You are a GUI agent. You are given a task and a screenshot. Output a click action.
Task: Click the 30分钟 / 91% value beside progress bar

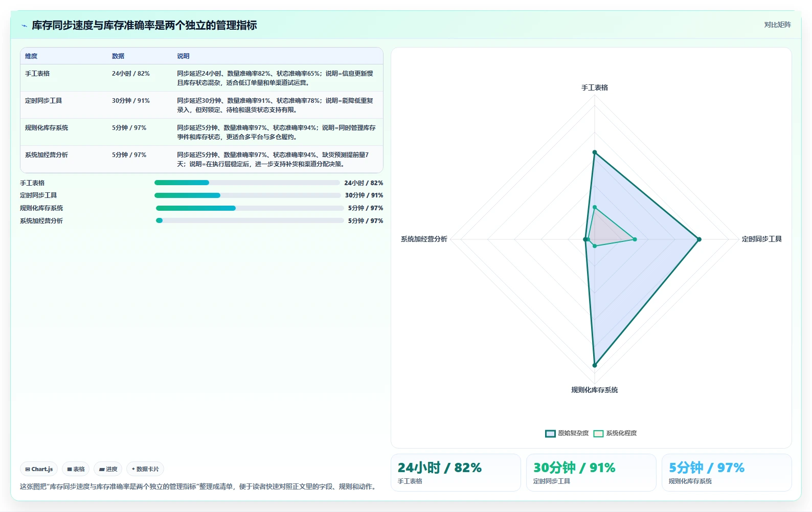(x=364, y=195)
